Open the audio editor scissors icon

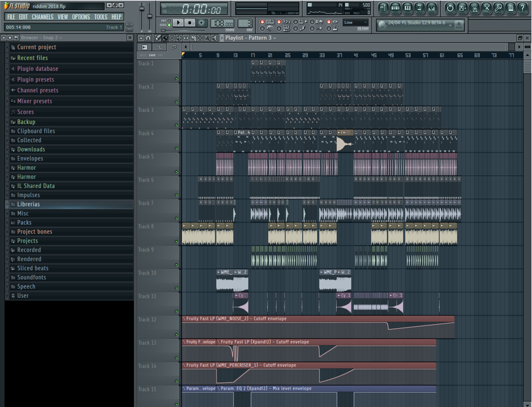click(x=486, y=8)
